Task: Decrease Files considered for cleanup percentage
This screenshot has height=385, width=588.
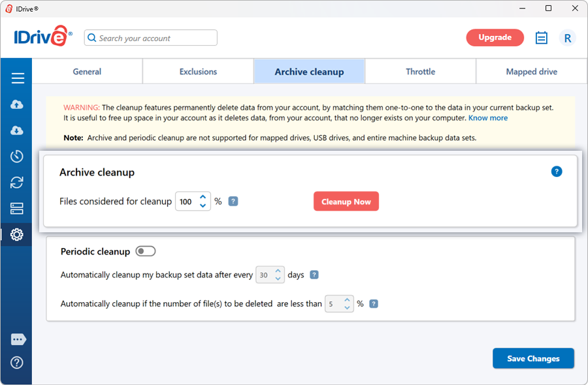Action: click(203, 206)
